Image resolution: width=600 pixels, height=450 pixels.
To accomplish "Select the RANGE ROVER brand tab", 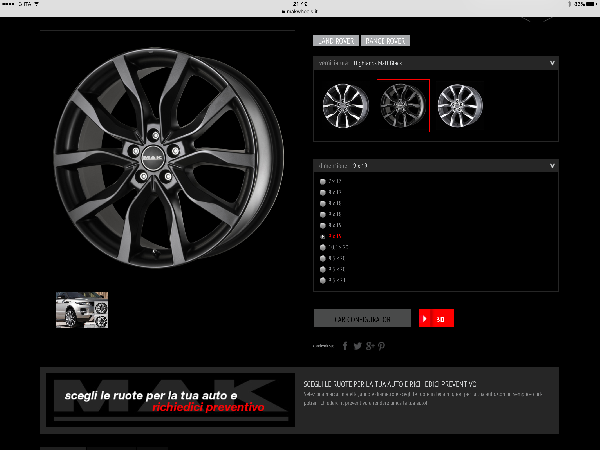I will (385, 41).
